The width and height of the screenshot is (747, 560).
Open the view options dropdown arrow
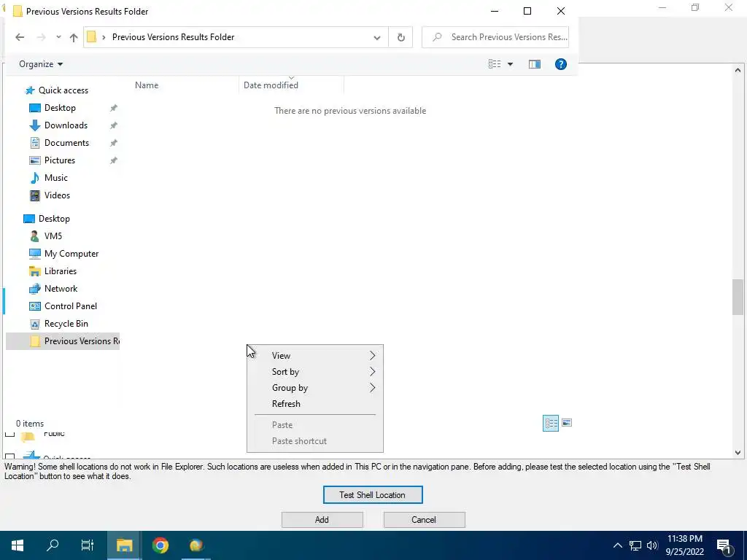[x=510, y=64]
